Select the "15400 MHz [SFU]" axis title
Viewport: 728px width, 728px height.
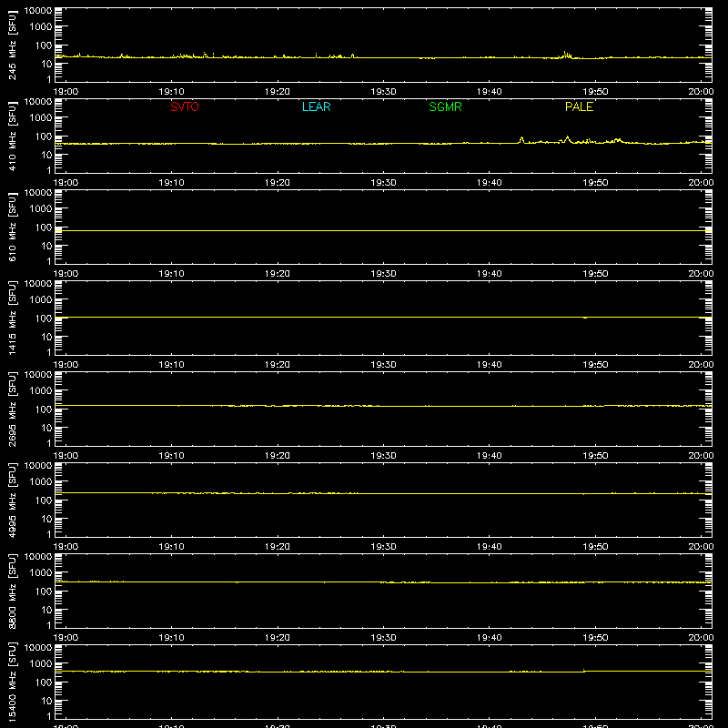13,682
